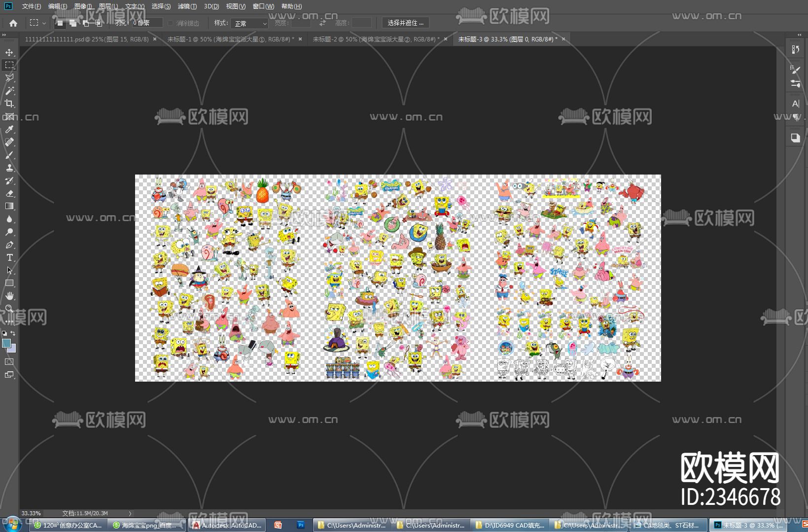Image resolution: width=808 pixels, height=532 pixels.
Task: Choose Add to selection mode
Action: pos(73,23)
